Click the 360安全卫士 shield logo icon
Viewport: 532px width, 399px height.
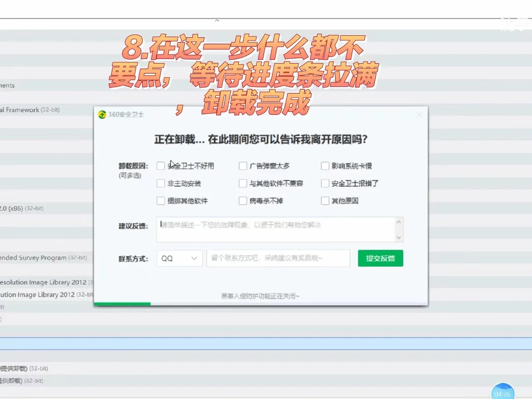coord(102,114)
